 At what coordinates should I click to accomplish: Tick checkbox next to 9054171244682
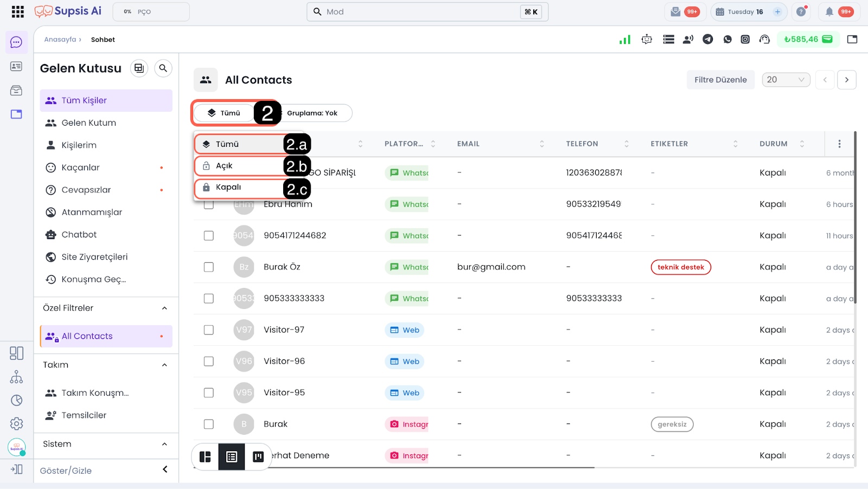pyautogui.click(x=209, y=235)
